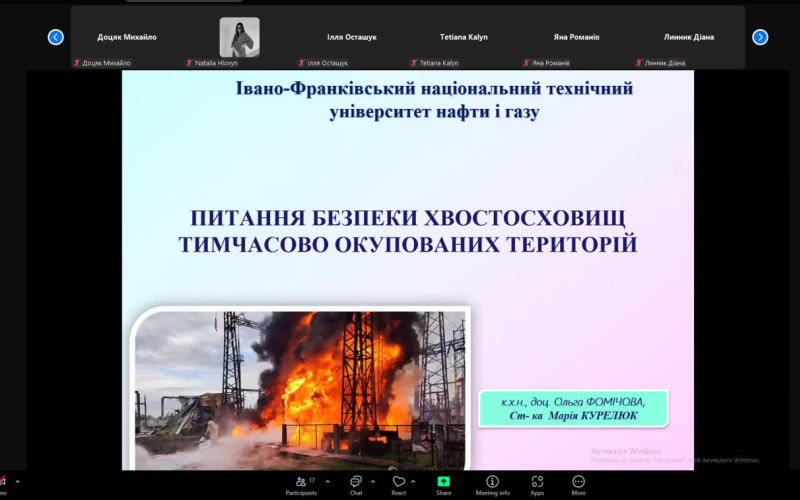Select the Линник Діана participant tile
This screenshot has width=800, height=500.
[x=689, y=37]
